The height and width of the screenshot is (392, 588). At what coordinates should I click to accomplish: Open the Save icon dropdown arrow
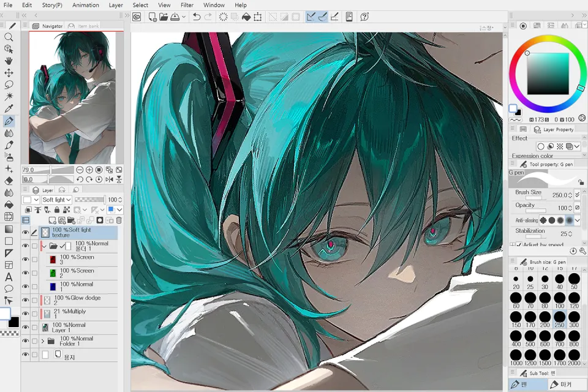pyautogui.click(x=184, y=17)
